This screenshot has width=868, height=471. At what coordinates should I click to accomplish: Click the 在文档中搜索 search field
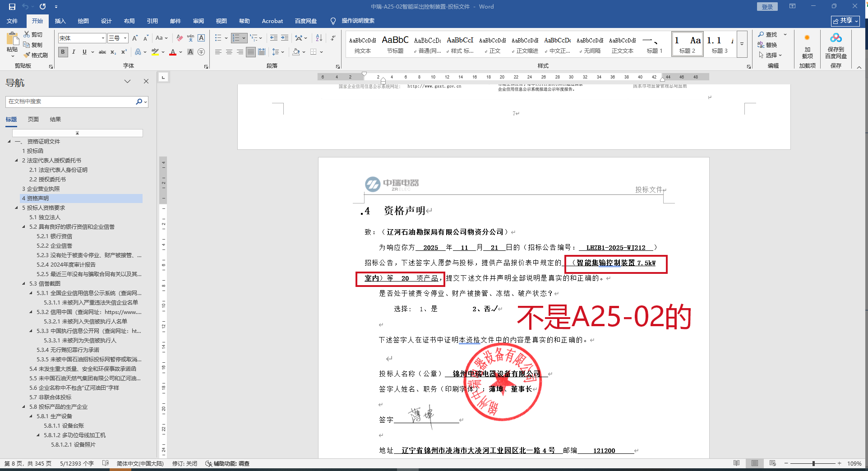click(71, 102)
